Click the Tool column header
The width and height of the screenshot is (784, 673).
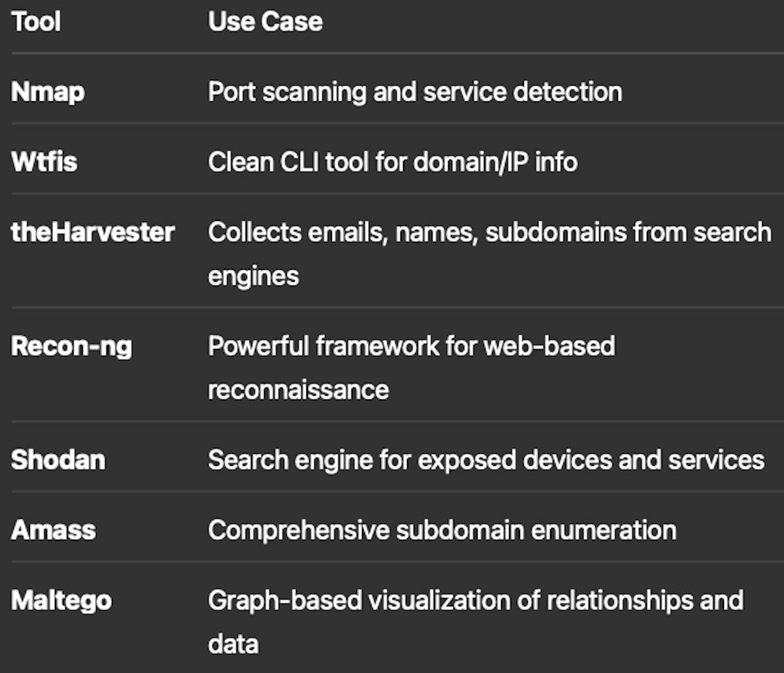click(x=36, y=22)
